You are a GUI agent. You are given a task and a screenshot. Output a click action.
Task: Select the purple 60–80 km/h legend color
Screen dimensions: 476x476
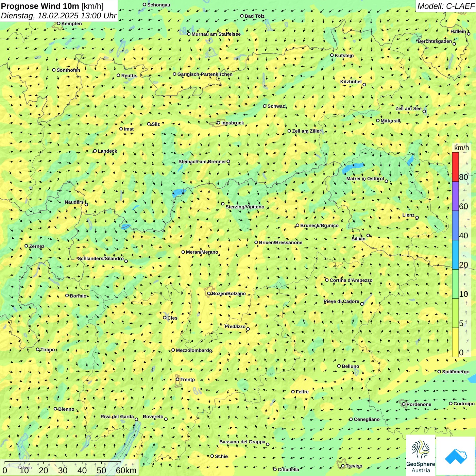click(455, 197)
